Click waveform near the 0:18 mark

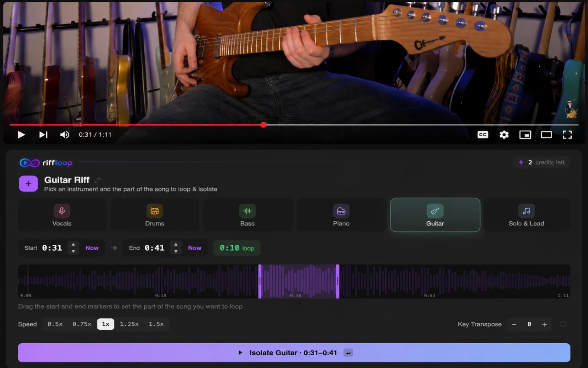click(x=160, y=281)
